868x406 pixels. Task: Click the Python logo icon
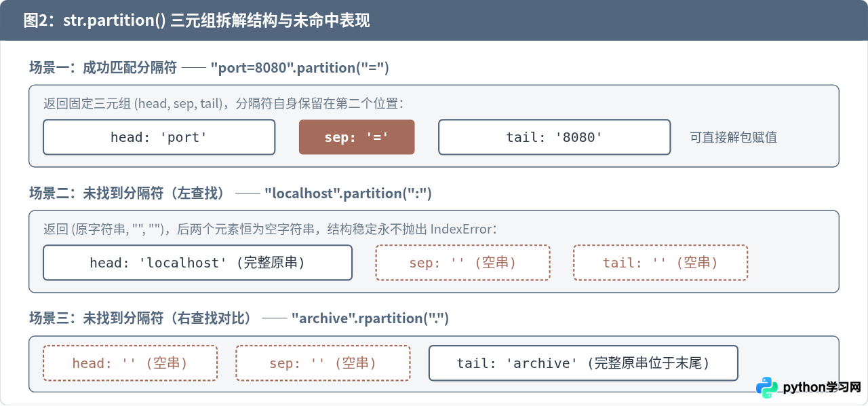point(767,388)
